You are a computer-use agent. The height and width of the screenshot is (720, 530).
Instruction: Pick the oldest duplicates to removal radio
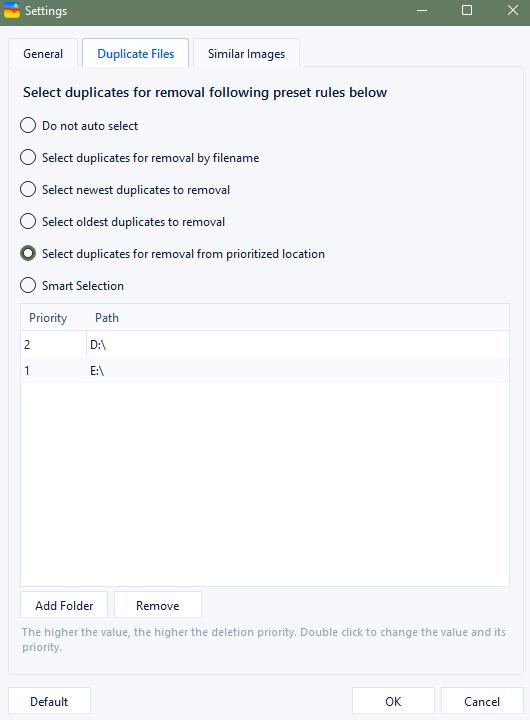28,221
